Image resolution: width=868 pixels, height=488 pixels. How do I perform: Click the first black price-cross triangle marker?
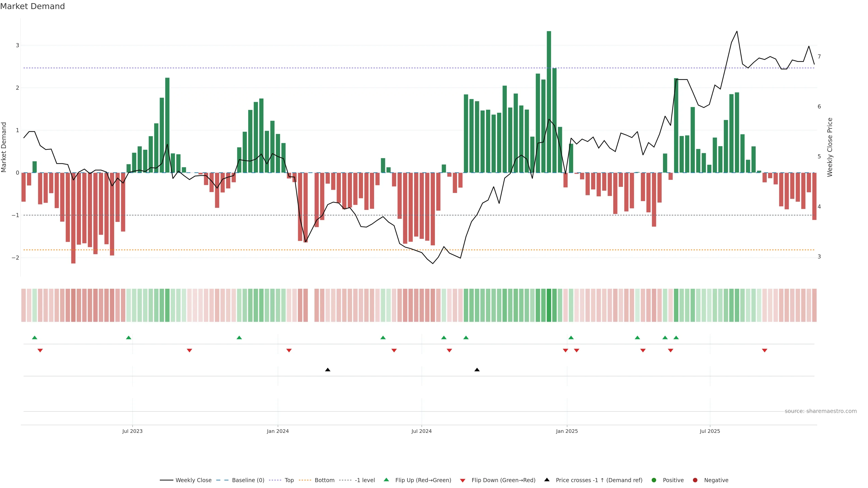tap(328, 370)
